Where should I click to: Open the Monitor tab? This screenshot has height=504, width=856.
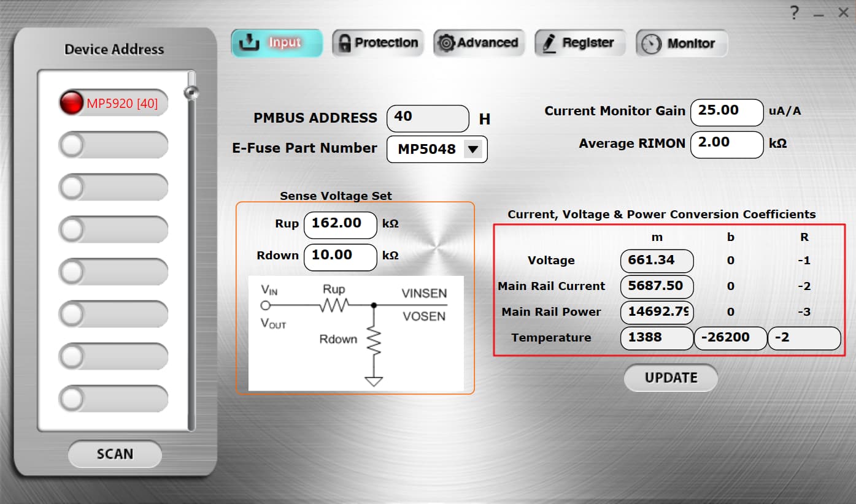pyautogui.click(x=681, y=44)
